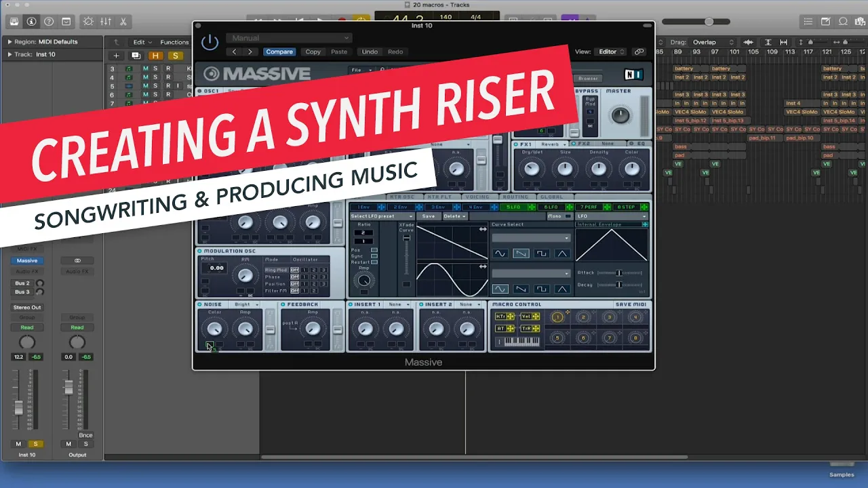Toggle Pos checkbox in LFO panel
This screenshot has height=488, width=868.
[x=374, y=250]
